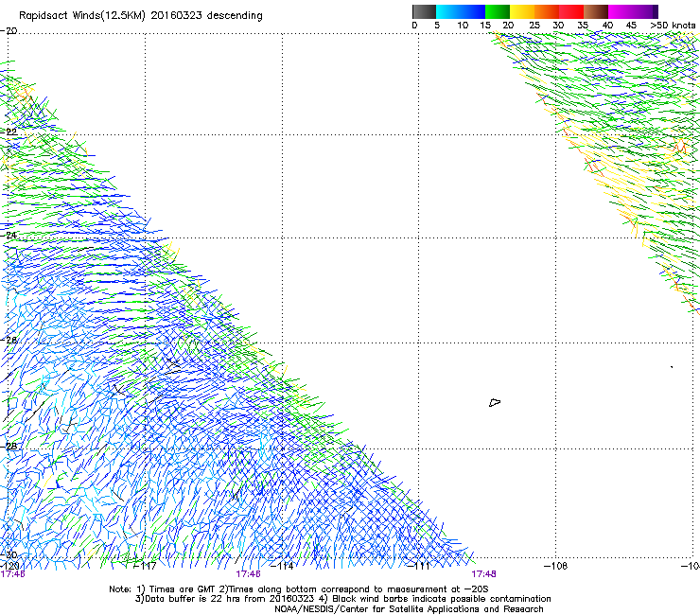700x615 pixels.
Task: Click the note line '3)Data buffer is 22 hrs'
Action: [x=342, y=599]
